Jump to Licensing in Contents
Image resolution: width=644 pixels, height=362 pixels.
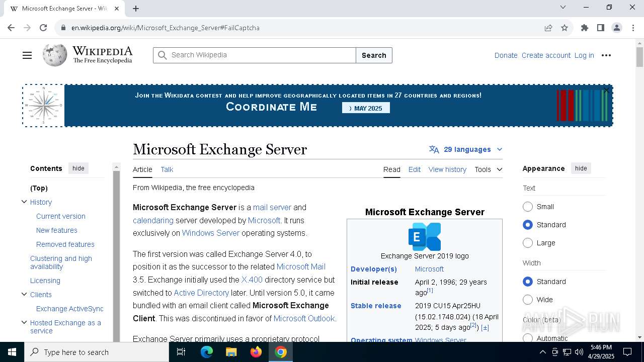point(45,281)
